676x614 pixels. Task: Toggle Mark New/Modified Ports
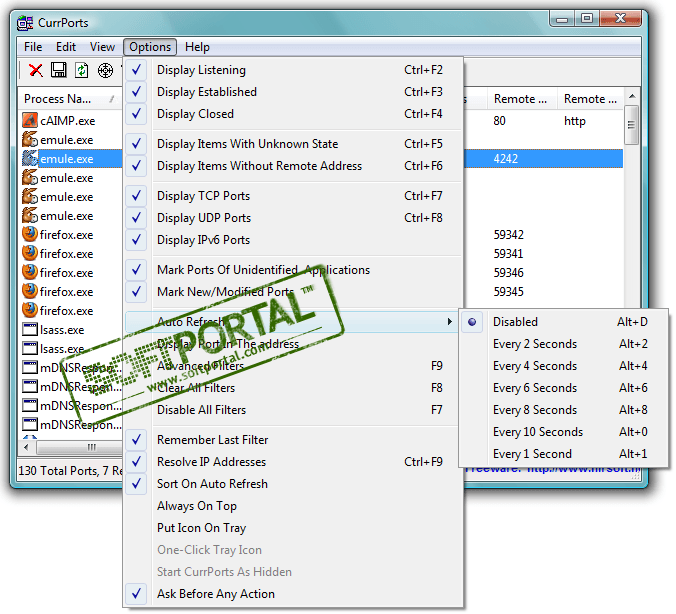(x=293, y=292)
